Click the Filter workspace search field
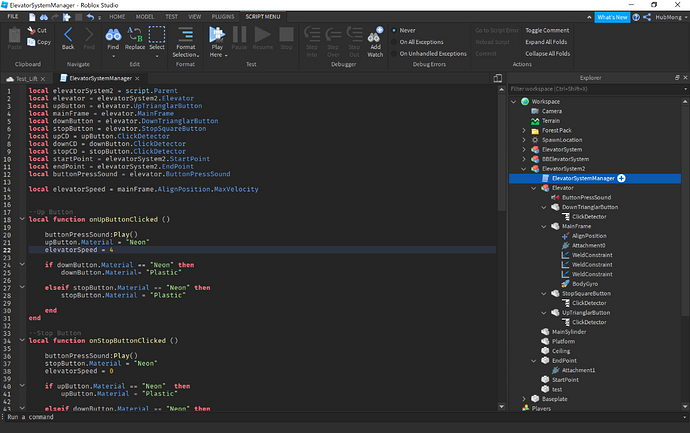 (596, 89)
